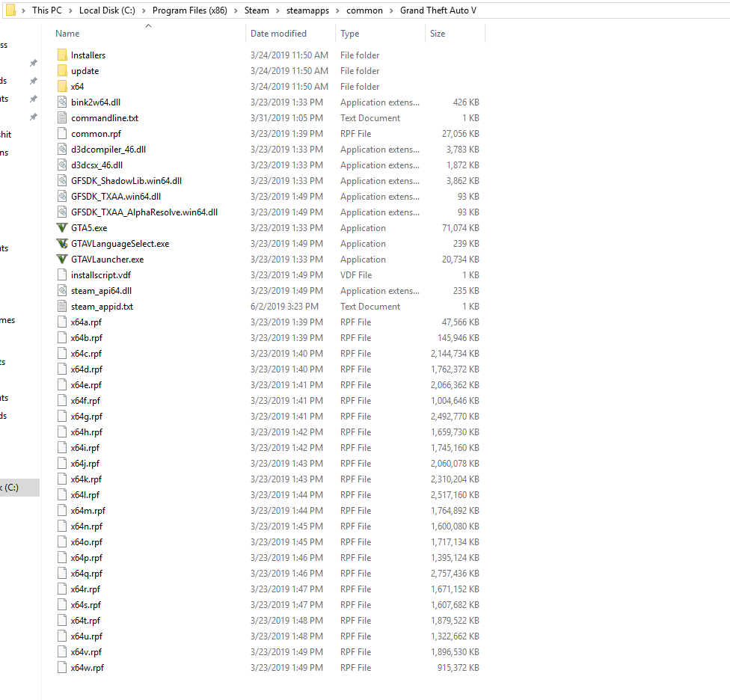Image resolution: width=730 pixels, height=700 pixels.
Task: Select the GTA5.exe application icon
Action: point(62,227)
